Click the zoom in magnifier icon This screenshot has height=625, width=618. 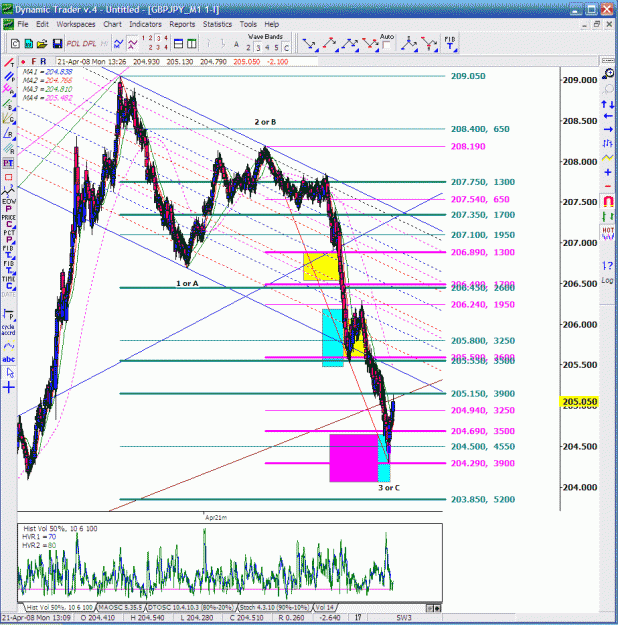coord(608,73)
